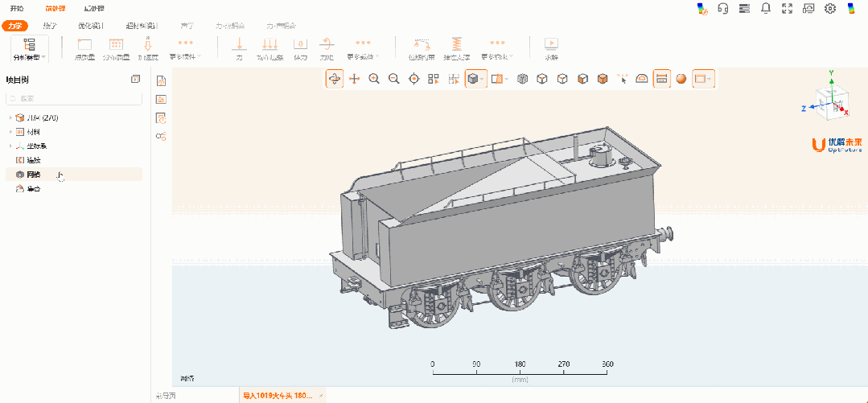Select the rotate view tool
The width and height of the screenshot is (868, 403).
coord(334,79)
